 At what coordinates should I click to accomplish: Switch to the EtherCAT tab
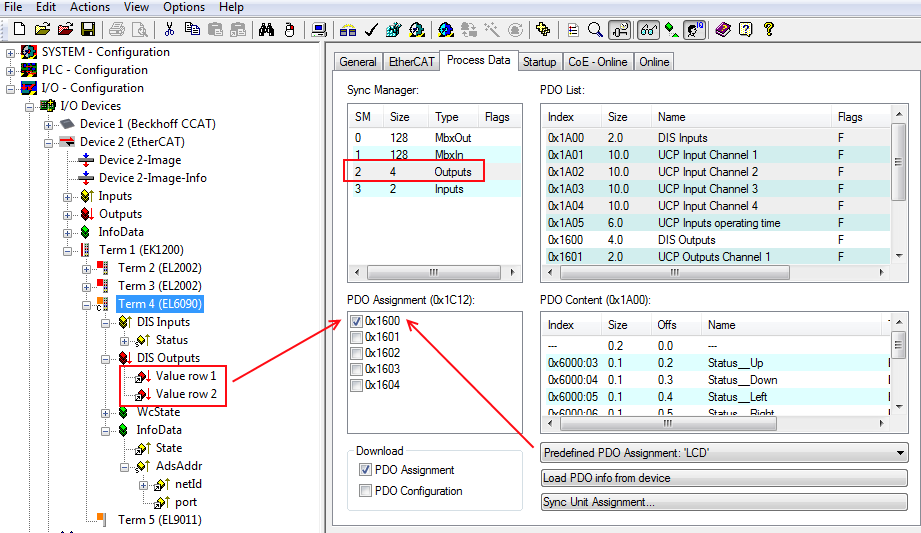coord(411,62)
